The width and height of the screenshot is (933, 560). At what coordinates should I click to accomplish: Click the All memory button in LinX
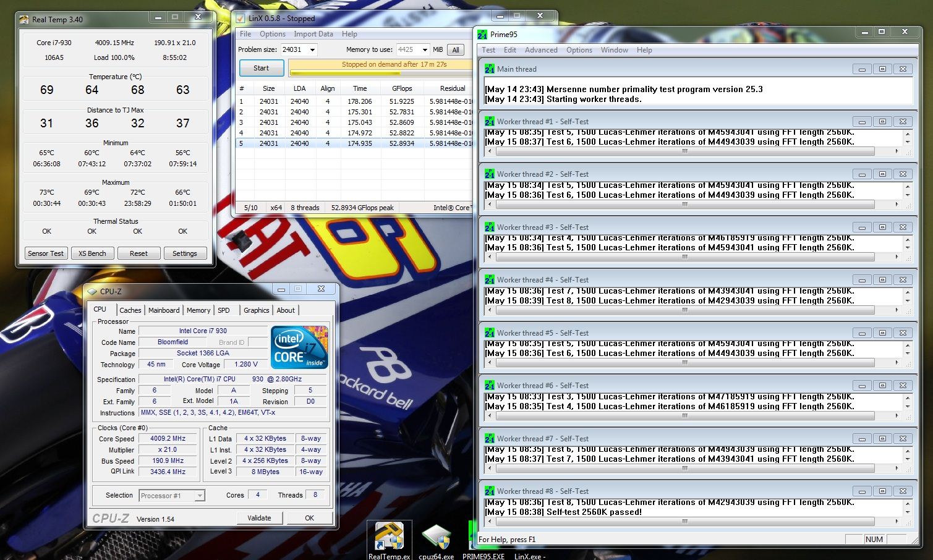pos(456,50)
